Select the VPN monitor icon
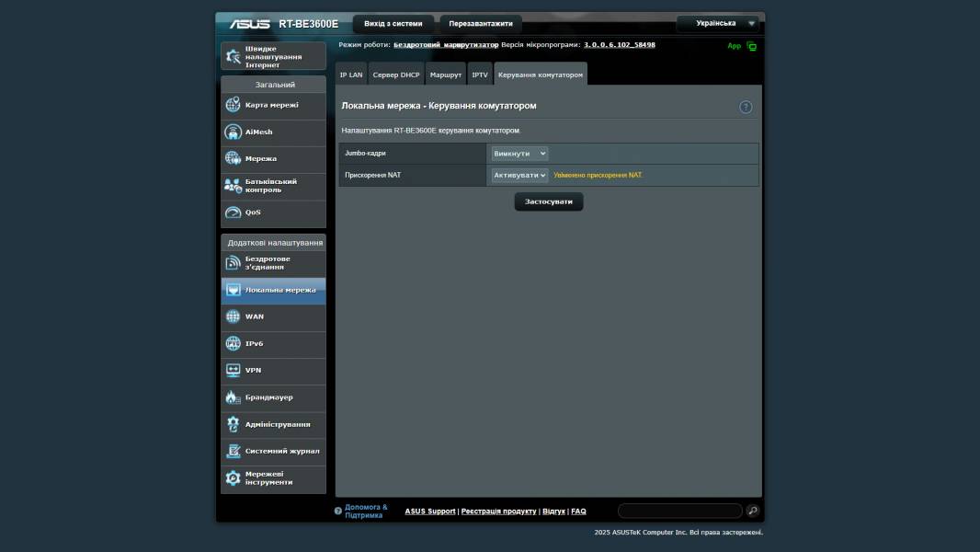 pos(234,370)
